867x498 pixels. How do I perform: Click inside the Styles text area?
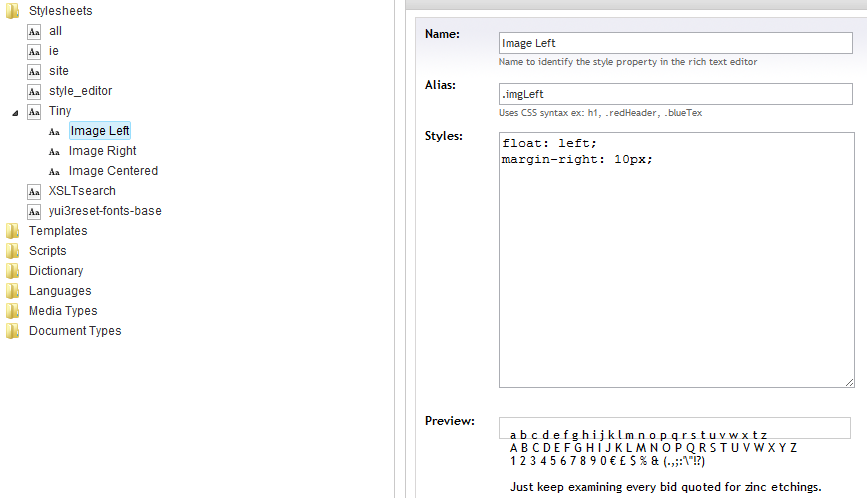pyautogui.click(x=677, y=260)
